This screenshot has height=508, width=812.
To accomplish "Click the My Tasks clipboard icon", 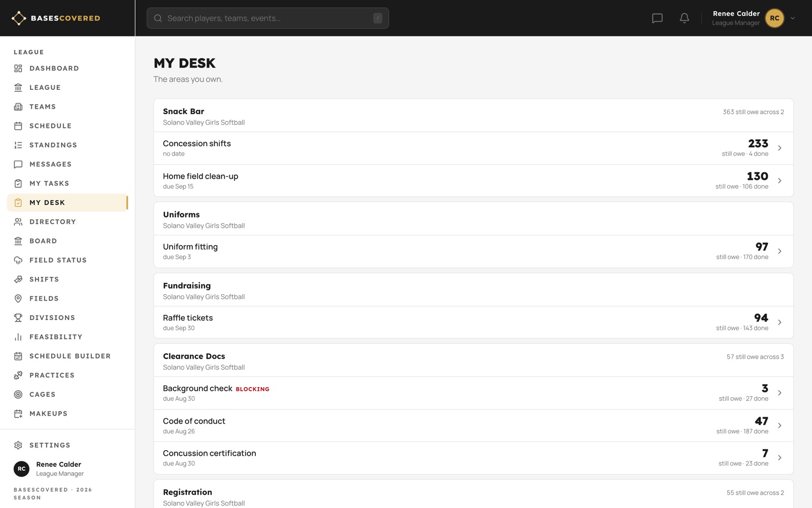I will 18,183.
